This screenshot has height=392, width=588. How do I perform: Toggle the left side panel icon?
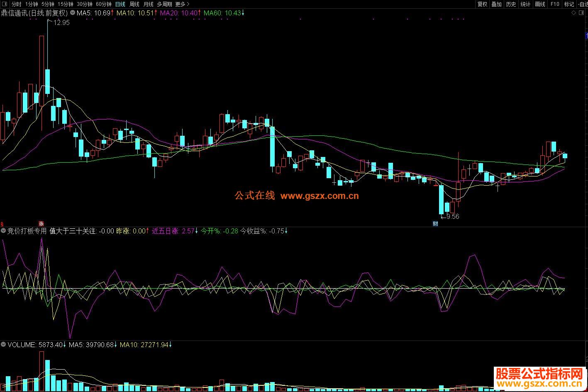click(4, 4)
